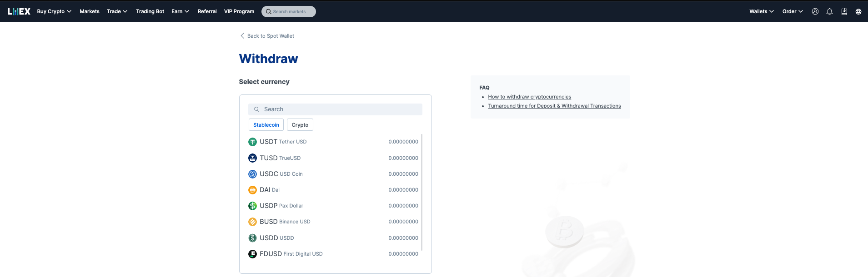Click the USDC USD Coin icon
The width and height of the screenshot is (868, 277).
[x=252, y=174]
